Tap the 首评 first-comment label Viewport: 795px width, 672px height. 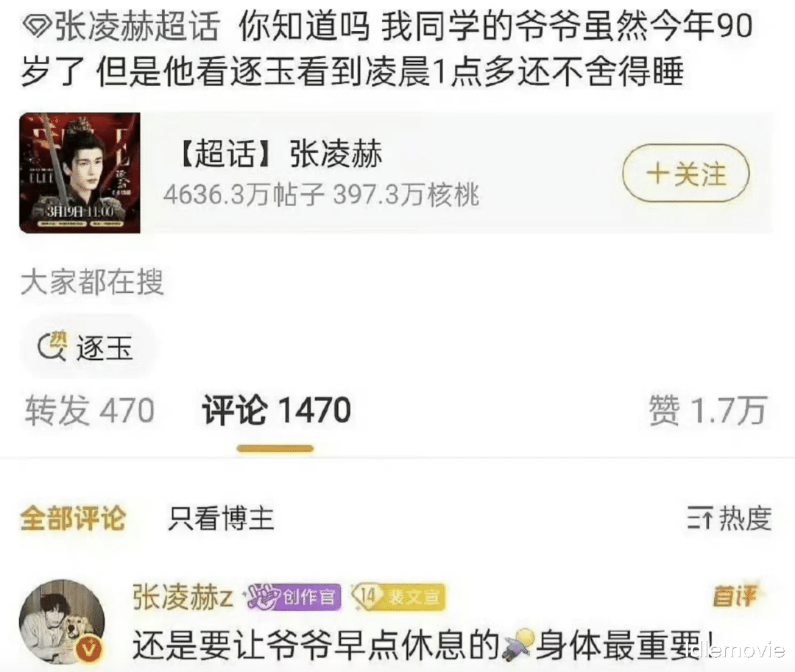[735, 595]
